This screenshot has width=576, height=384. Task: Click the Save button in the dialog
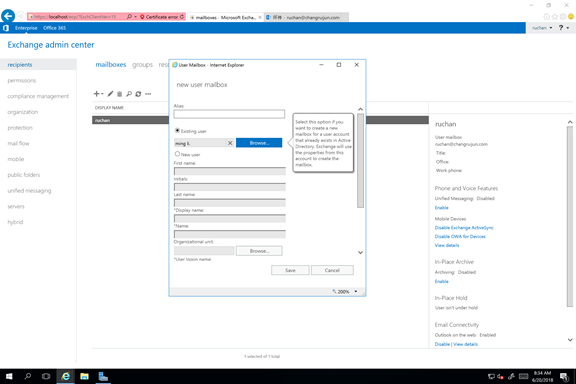point(290,270)
